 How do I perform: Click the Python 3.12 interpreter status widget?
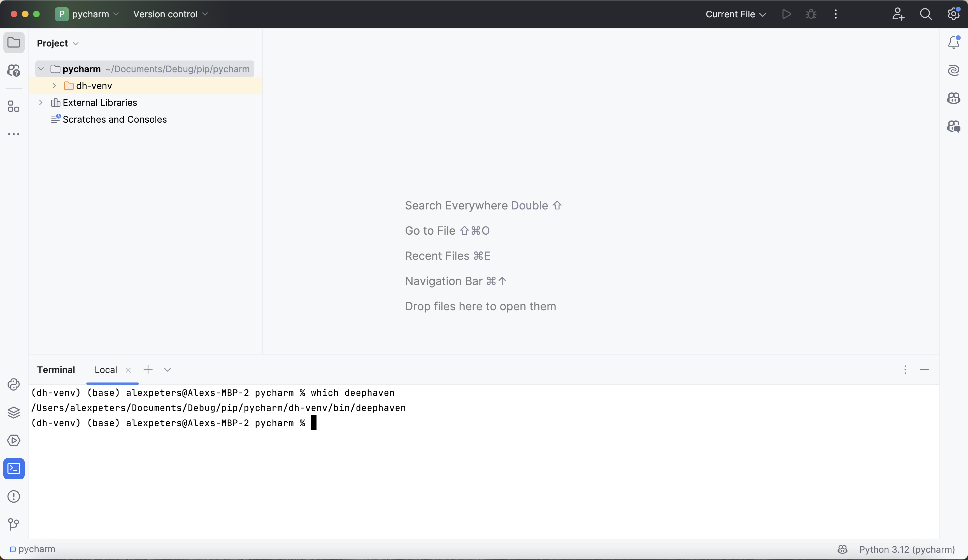tap(907, 549)
